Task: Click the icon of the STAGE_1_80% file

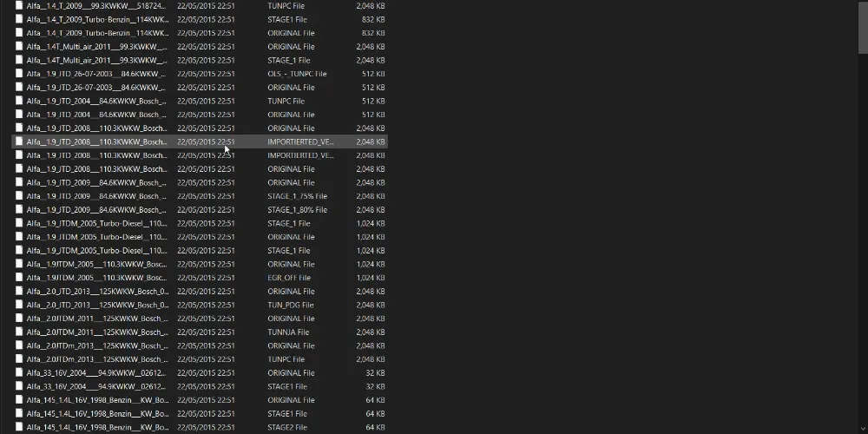Action: 19,209
